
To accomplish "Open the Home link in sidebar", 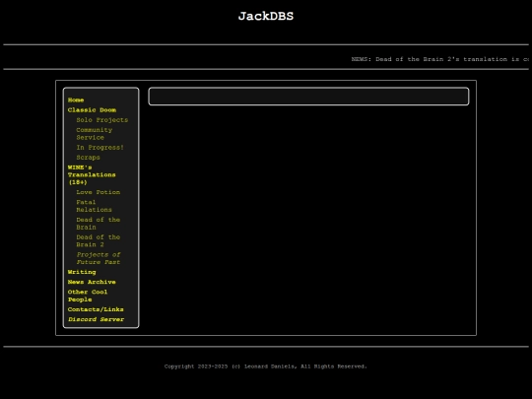I will point(76,100).
